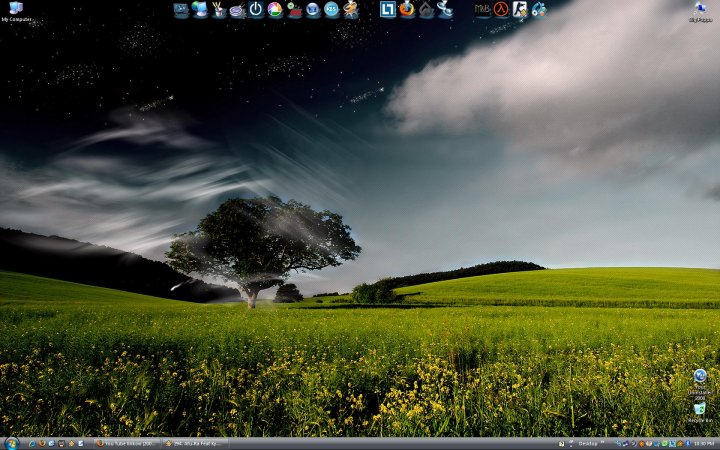Image resolution: width=720 pixels, height=450 pixels.
Task: Launch Counter-Strike icon in the dock
Action: (520, 9)
